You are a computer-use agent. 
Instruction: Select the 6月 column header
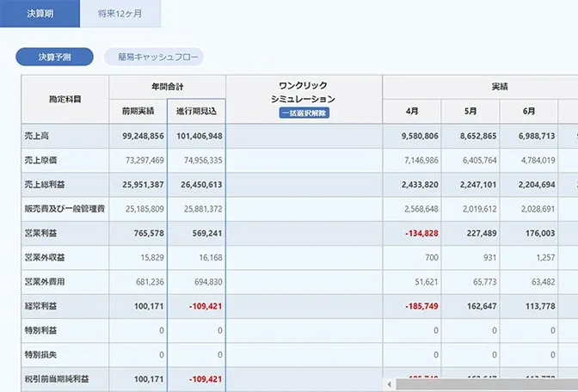coord(529,111)
